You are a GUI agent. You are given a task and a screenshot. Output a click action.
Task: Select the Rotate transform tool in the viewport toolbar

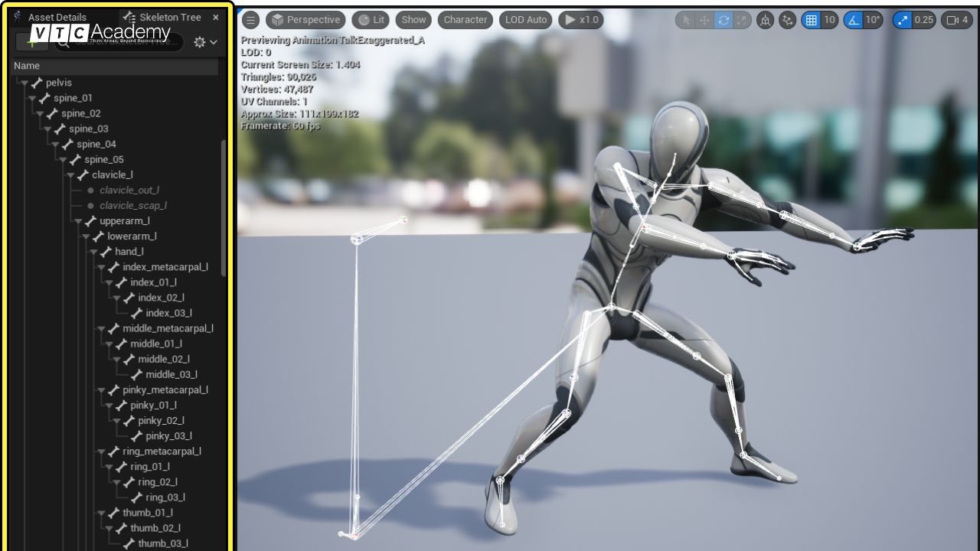[x=723, y=20]
